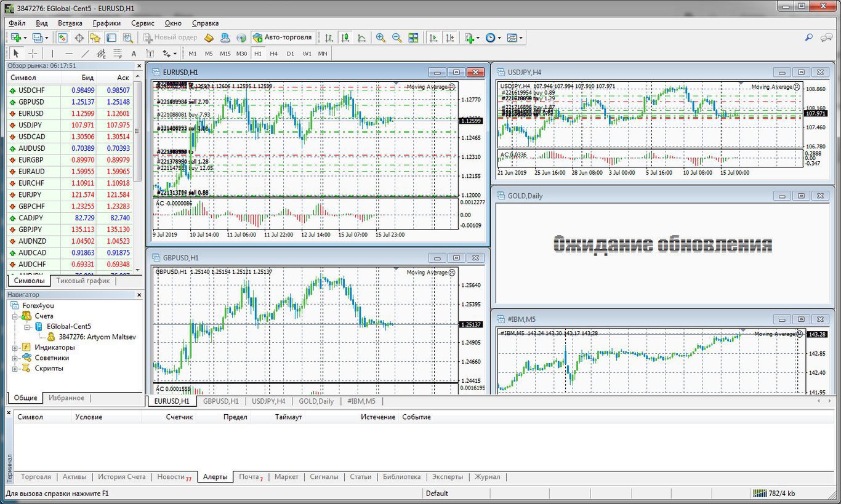
Task: Switch timeframe to D1
Action: (290, 54)
